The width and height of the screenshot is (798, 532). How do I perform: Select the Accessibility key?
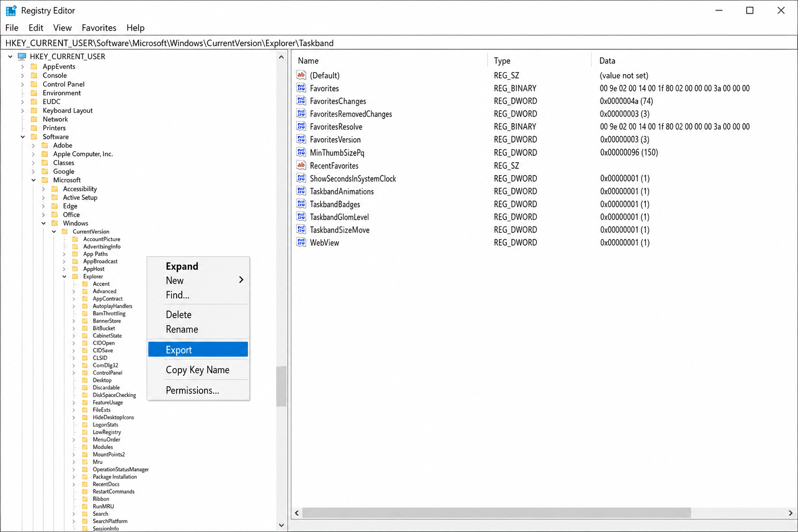(x=80, y=189)
